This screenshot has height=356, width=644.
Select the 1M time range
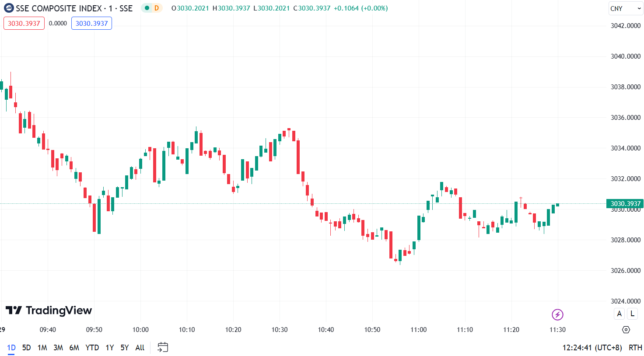click(x=42, y=348)
